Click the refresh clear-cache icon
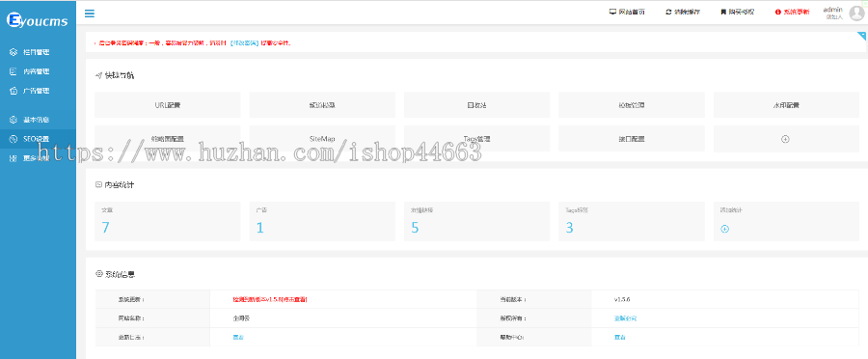 point(668,12)
